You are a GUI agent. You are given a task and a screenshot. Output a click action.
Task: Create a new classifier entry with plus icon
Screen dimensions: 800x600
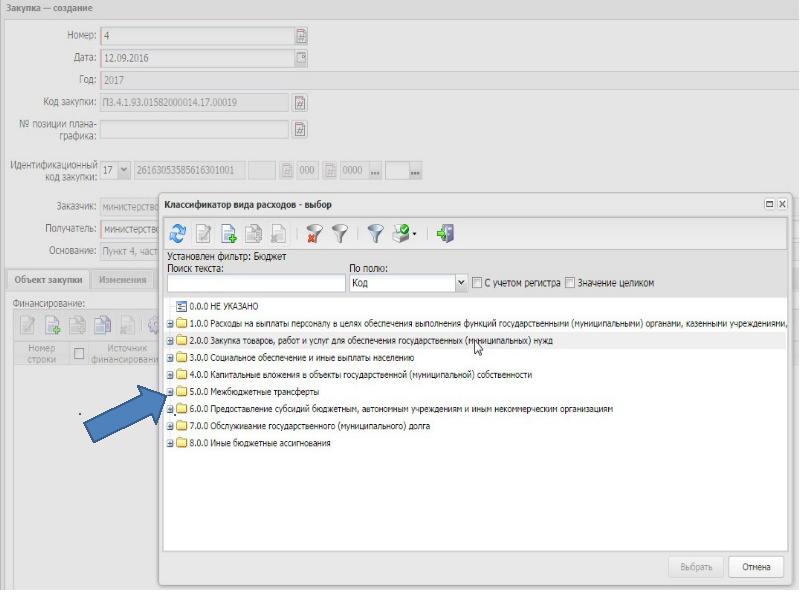click(x=229, y=234)
